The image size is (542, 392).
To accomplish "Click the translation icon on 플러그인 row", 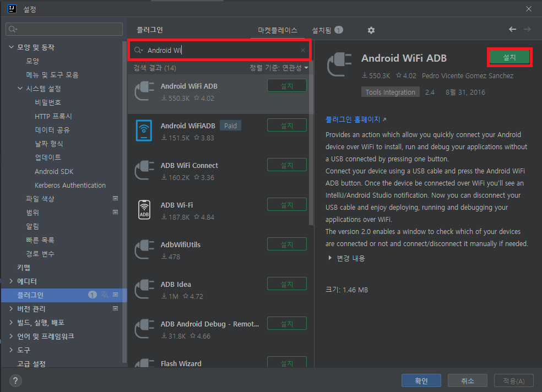I will coord(105,295).
